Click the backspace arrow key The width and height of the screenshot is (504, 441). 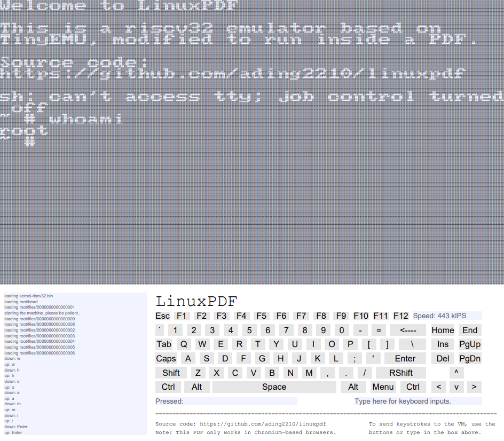click(x=408, y=330)
